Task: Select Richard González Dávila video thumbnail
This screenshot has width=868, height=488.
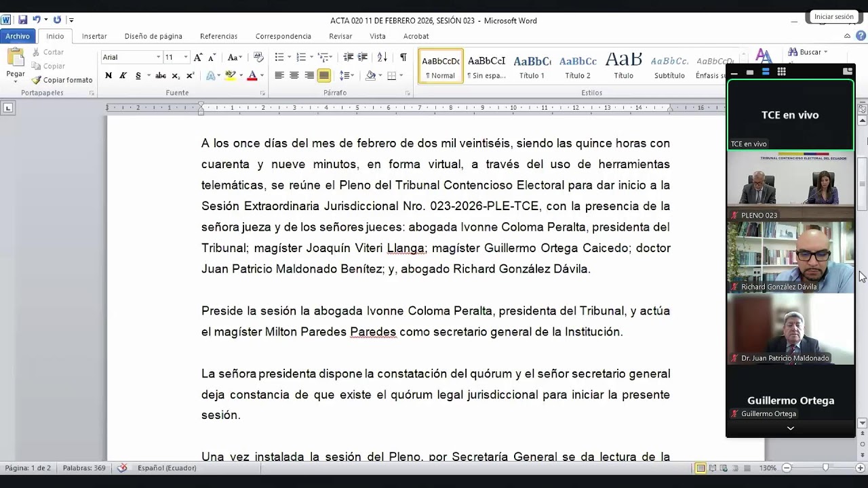Action: pyautogui.click(x=791, y=258)
